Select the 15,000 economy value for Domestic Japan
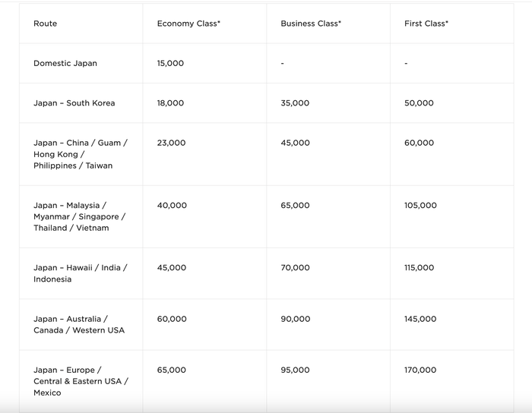The image size is (532, 413). point(170,63)
